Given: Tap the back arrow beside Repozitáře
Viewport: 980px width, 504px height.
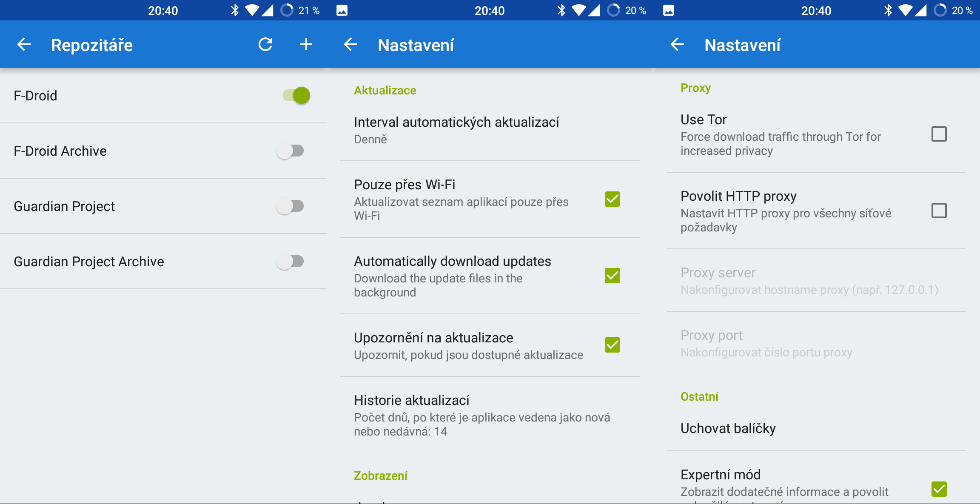Looking at the screenshot, I should pos(24,45).
